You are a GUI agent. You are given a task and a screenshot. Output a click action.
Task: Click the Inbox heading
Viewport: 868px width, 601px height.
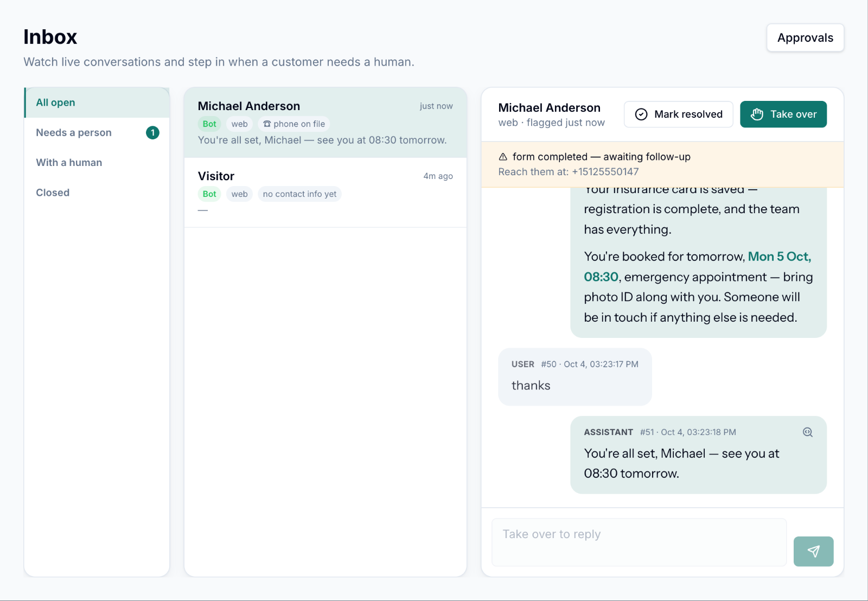[x=50, y=37]
